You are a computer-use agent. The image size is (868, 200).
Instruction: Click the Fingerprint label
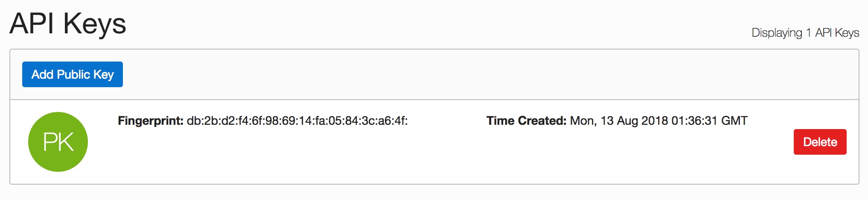click(150, 121)
